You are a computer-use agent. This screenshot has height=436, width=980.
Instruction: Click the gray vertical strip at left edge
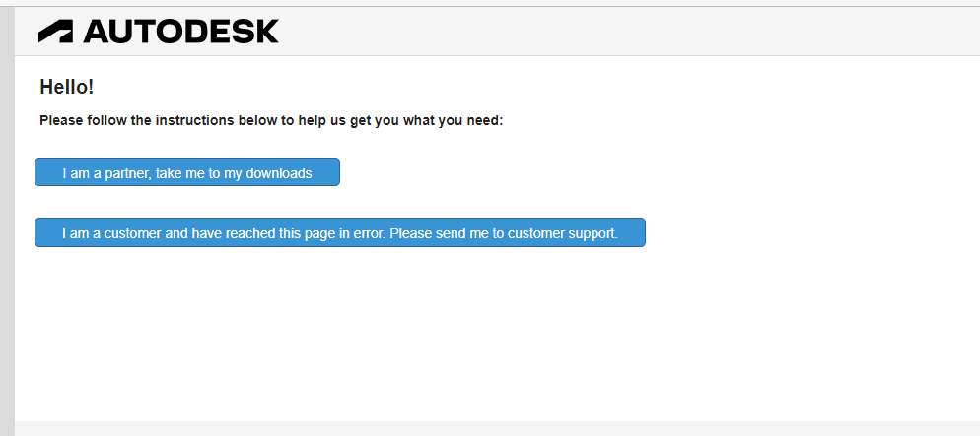[7, 221]
